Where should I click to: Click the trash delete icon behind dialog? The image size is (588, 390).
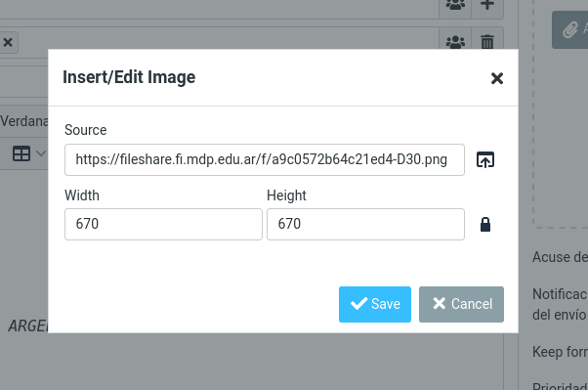point(487,41)
